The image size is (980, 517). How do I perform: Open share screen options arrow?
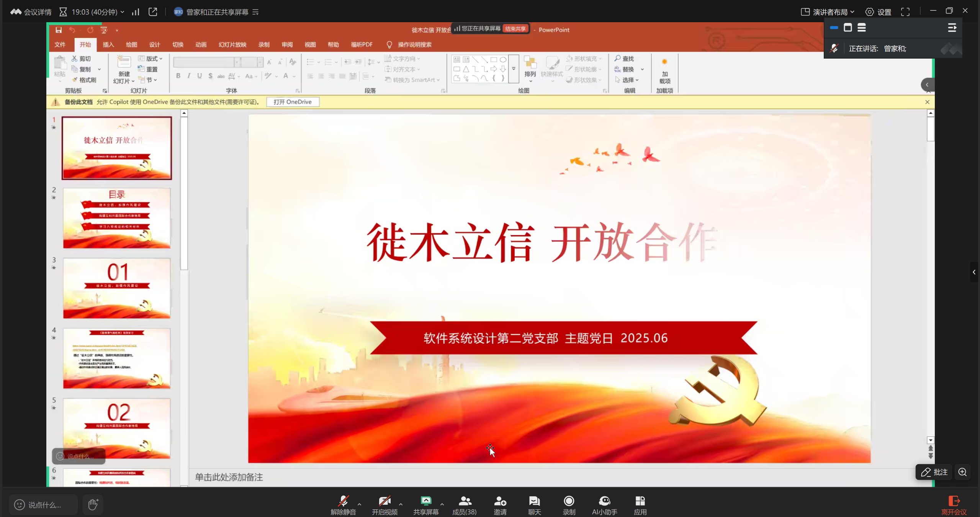click(x=442, y=504)
